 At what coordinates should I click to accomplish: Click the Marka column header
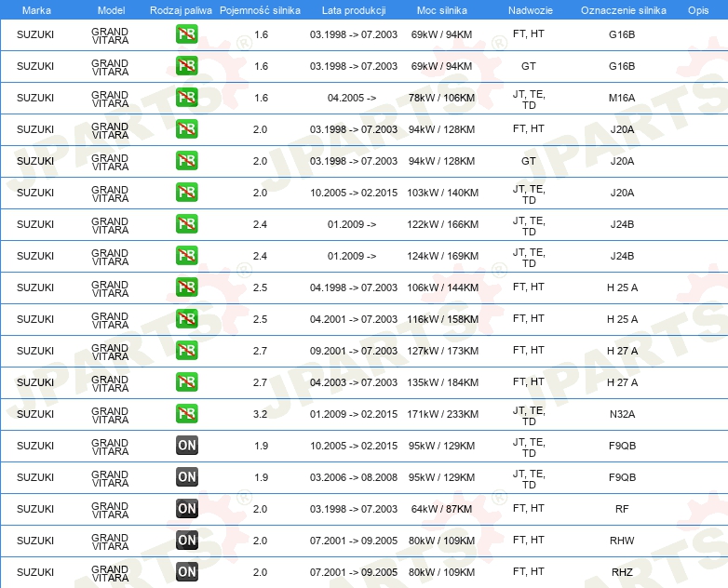pyautogui.click(x=36, y=10)
